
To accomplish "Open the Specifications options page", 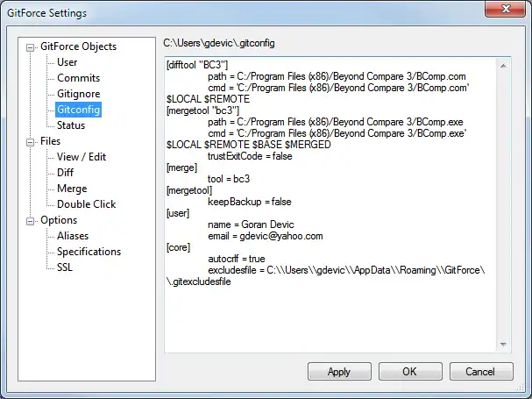I will click(89, 252).
